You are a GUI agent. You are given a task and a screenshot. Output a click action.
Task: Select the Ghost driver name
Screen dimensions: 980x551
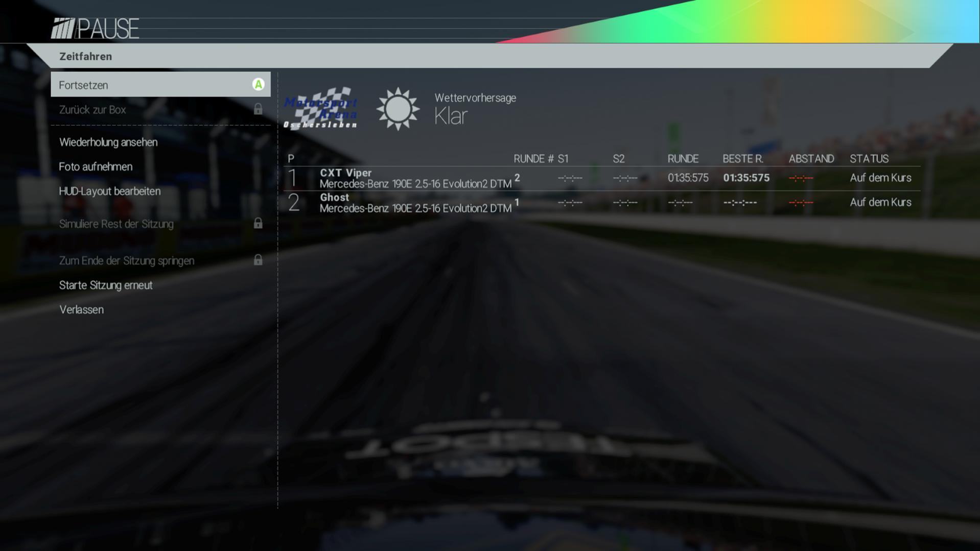335,197
